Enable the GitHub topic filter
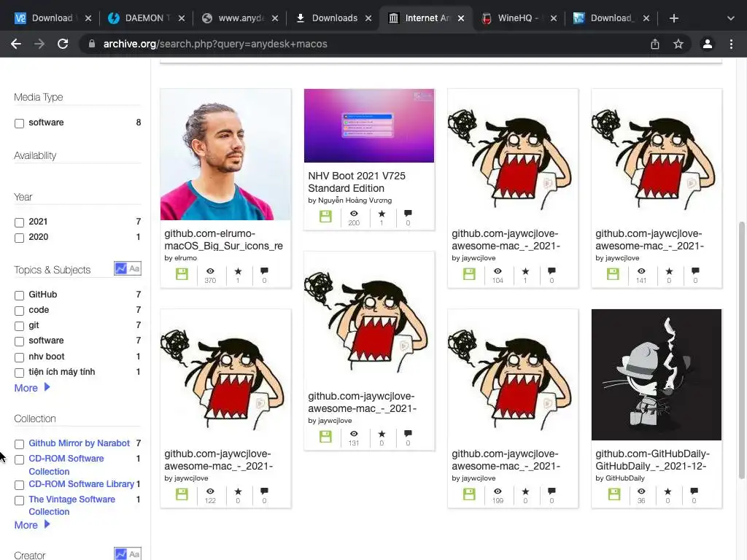 point(19,295)
